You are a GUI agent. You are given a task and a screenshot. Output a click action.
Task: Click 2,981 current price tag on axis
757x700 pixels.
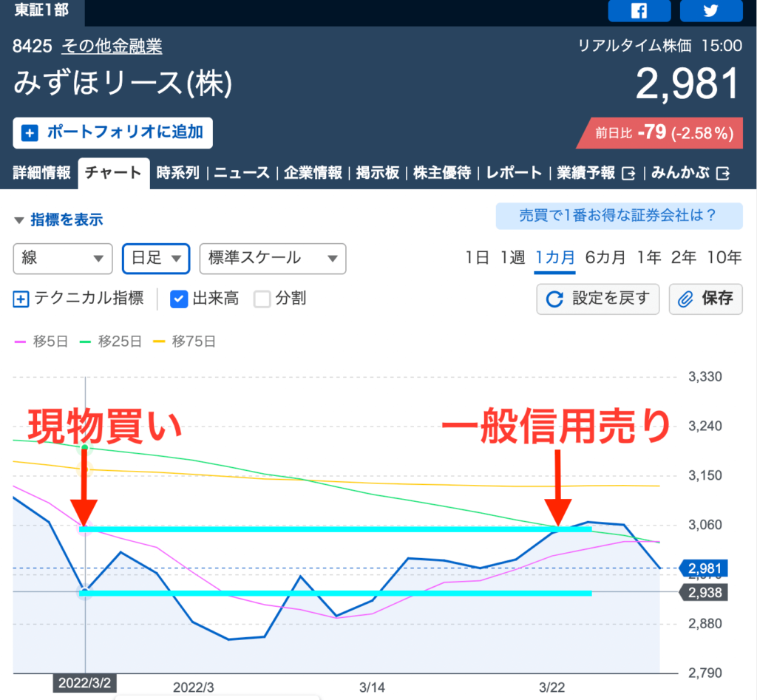pyautogui.click(x=704, y=568)
